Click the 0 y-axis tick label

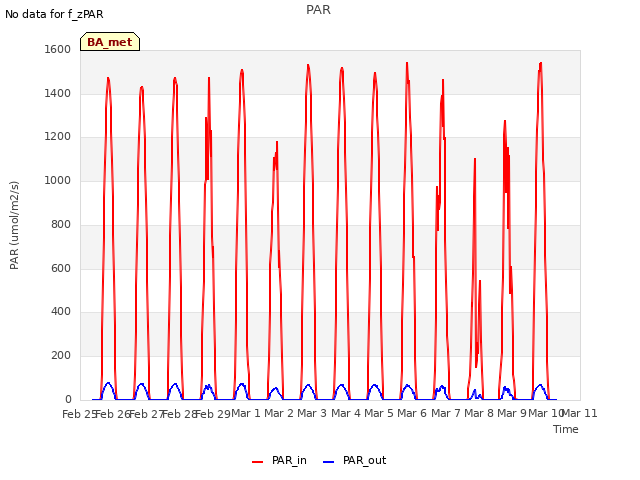[68, 400]
